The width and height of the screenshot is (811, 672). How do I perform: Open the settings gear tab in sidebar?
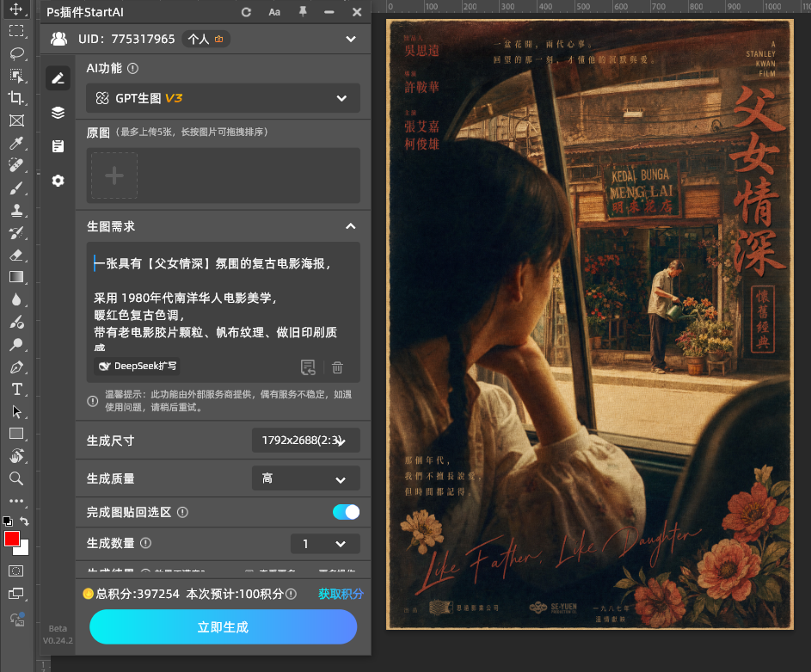click(x=58, y=181)
